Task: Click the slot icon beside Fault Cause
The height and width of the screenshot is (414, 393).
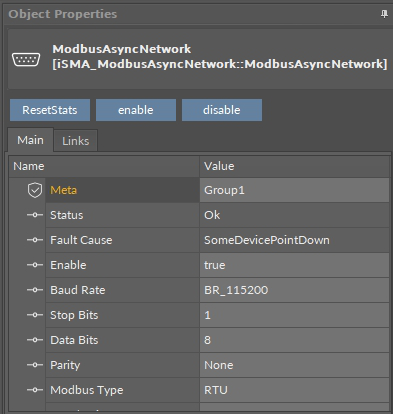Action: (35, 240)
